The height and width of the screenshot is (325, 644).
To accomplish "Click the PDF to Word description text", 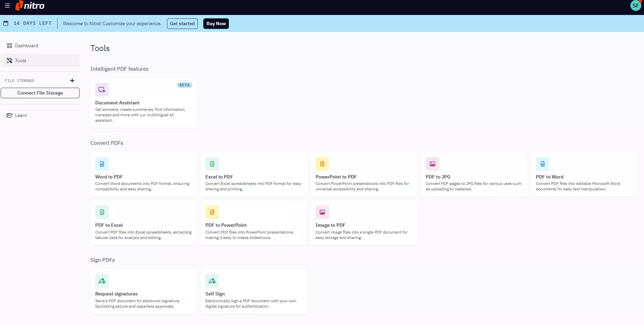I will (x=578, y=186).
